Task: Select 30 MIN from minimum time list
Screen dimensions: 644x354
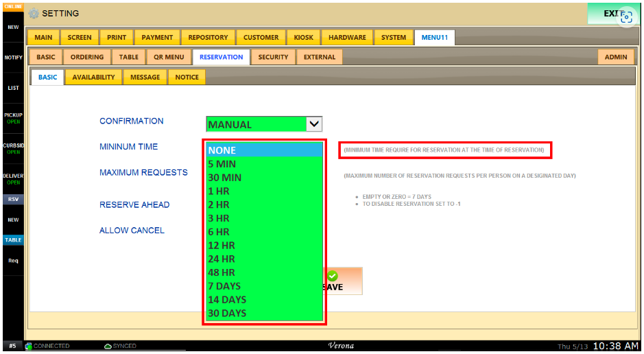Action: click(224, 178)
